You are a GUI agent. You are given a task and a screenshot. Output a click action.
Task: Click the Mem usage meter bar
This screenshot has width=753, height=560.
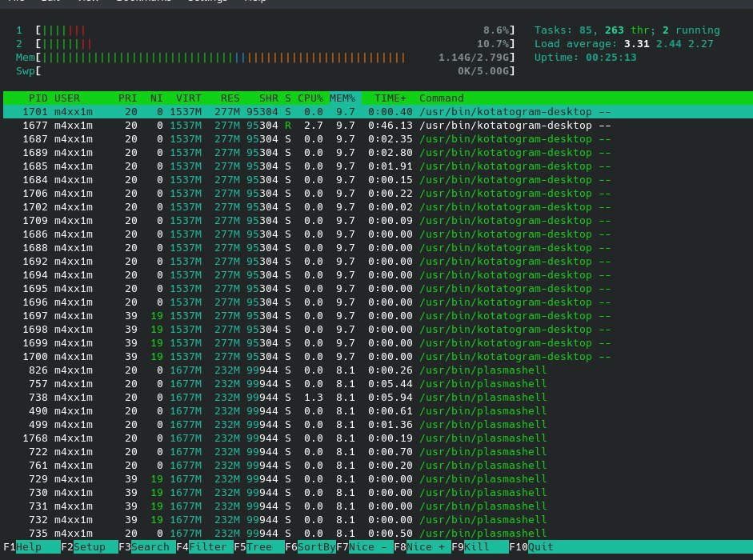[274, 57]
